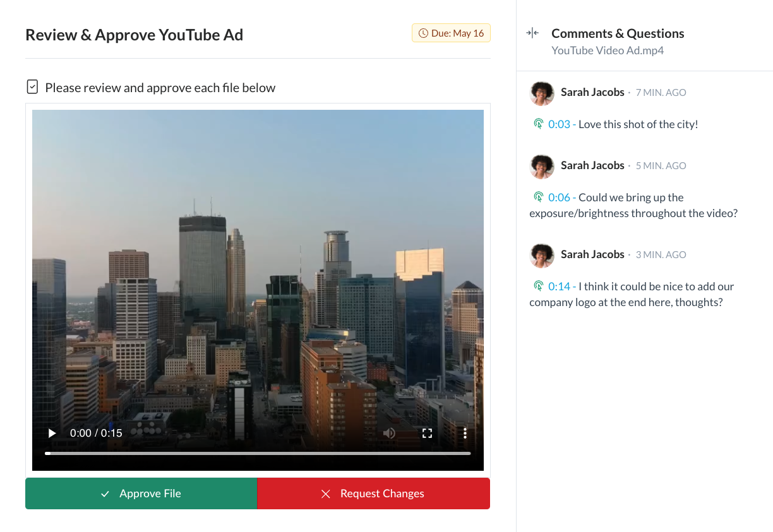Click annotation icon beside 0:14 comment
Viewport: 773px width, 532px height.
[x=538, y=287]
